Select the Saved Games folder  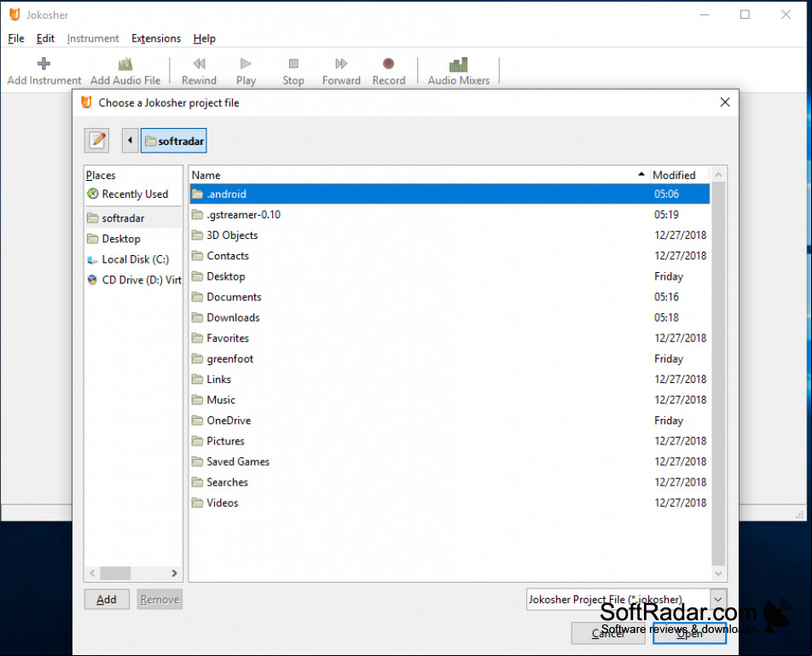(449, 462)
